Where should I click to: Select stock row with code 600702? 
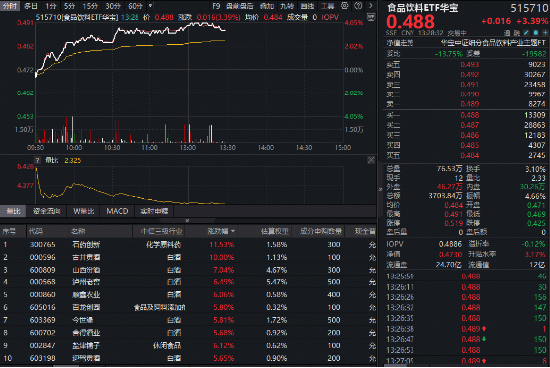188,332
